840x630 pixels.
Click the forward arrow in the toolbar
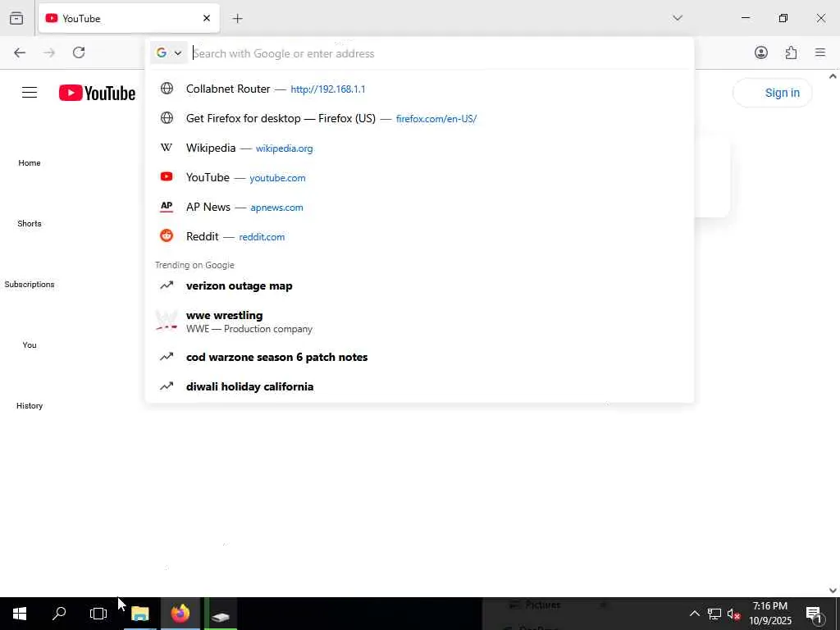(x=49, y=52)
